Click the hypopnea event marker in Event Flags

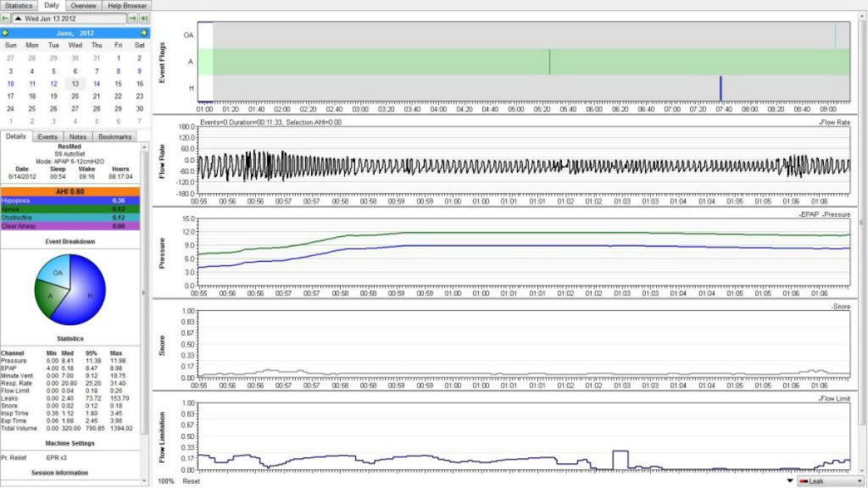pyautogui.click(x=721, y=88)
